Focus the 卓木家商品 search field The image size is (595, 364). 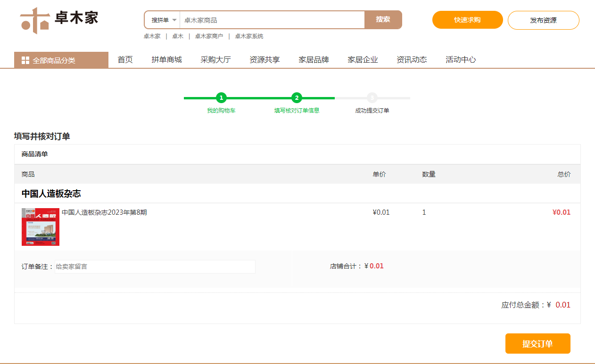point(272,20)
